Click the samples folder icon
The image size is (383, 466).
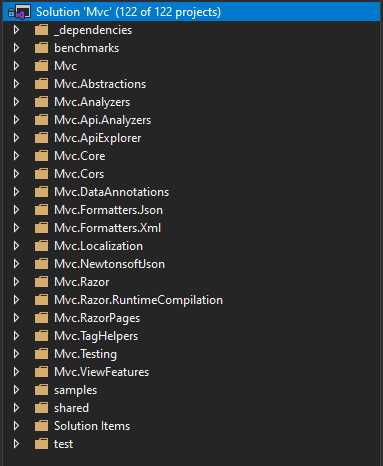pyautogui.click(x=41, y=390)
